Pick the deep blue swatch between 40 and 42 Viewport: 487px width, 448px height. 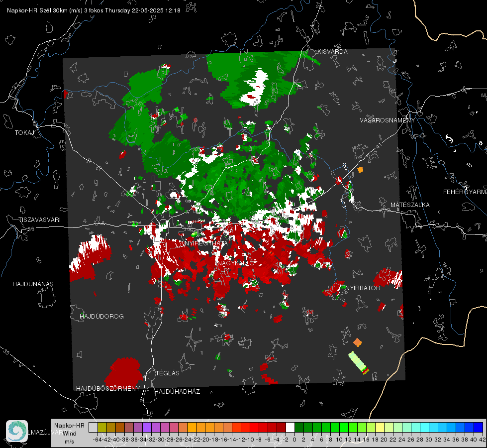(478, 427)
